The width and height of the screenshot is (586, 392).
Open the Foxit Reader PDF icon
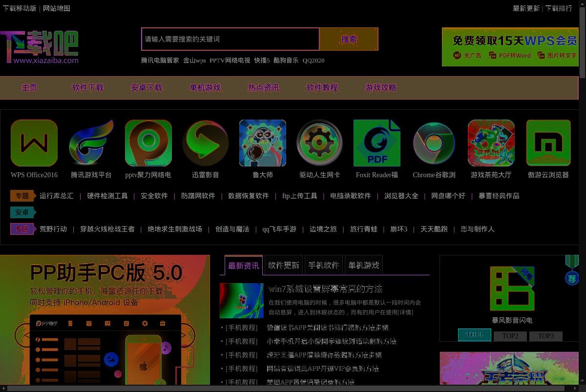377,143
